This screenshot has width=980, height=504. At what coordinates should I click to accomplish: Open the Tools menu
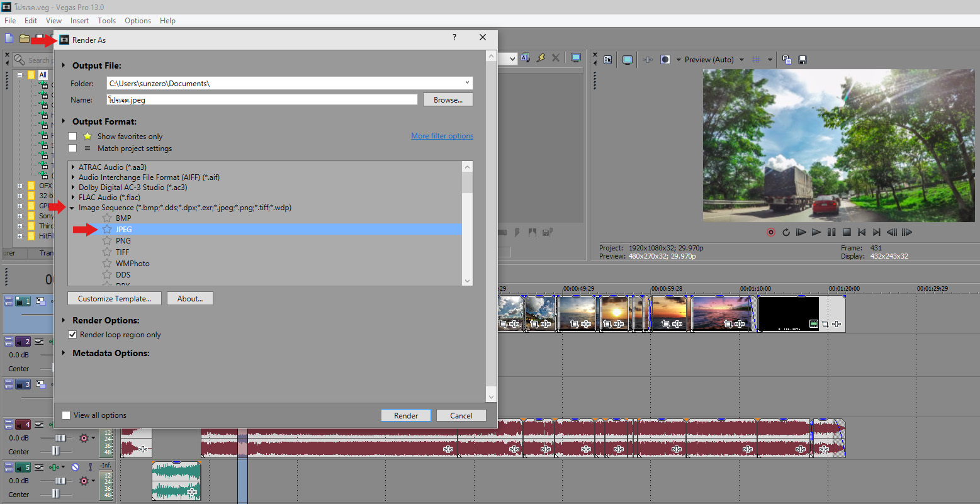107,21
